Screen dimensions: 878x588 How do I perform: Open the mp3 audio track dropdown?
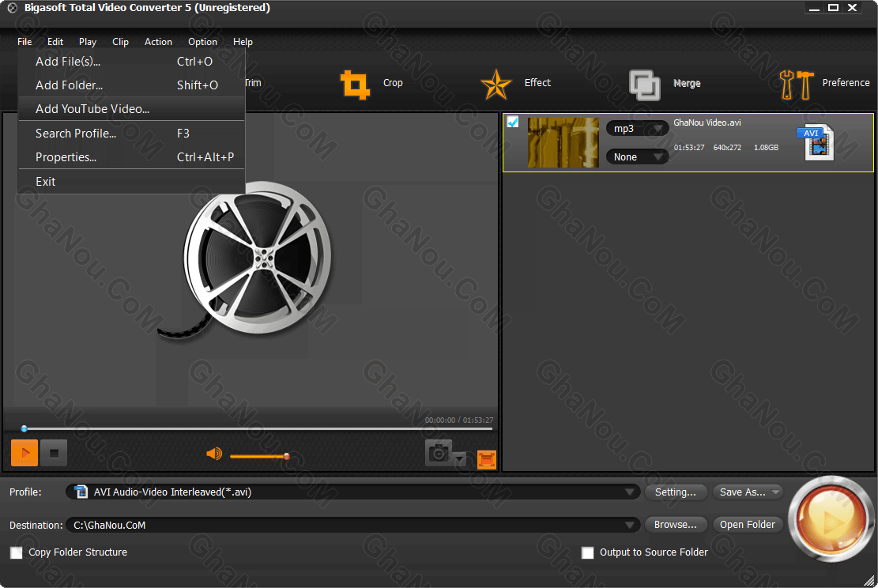pyautogui.click(x=637, y=129)
